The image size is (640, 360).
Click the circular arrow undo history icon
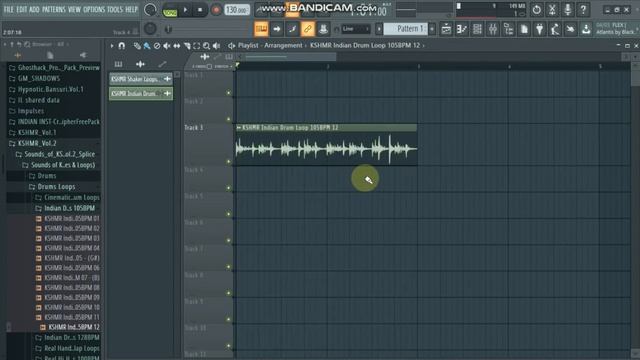537,9
